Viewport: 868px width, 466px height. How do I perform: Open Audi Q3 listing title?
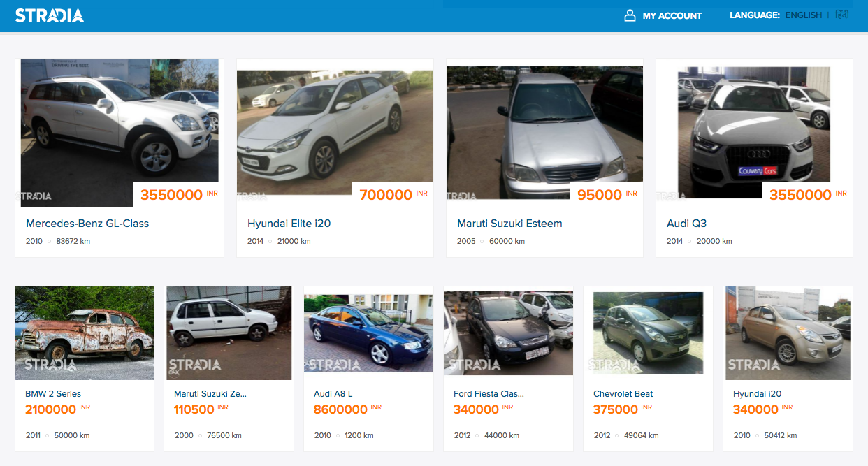686,224
